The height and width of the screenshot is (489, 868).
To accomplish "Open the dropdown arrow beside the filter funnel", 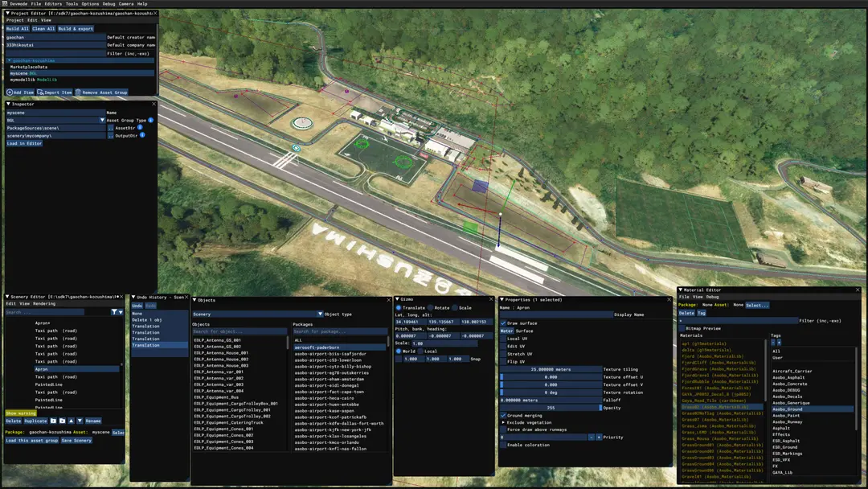I will 121,312.
